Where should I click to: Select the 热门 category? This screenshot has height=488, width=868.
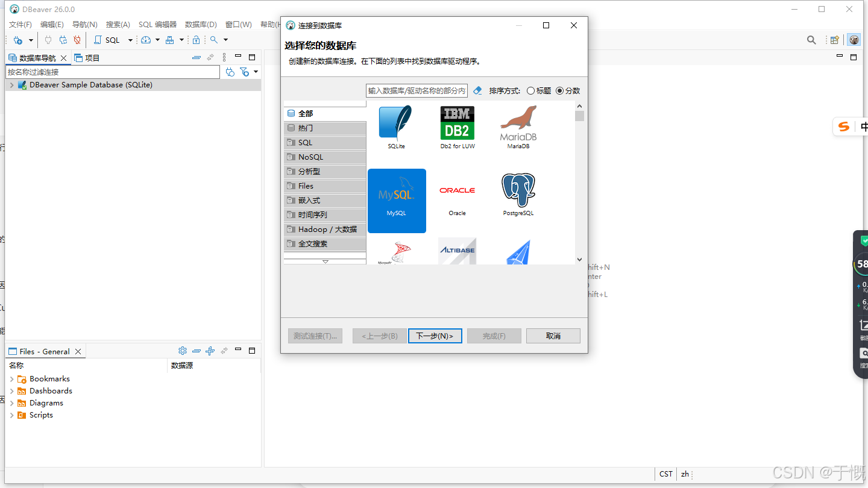coord(325,128)
